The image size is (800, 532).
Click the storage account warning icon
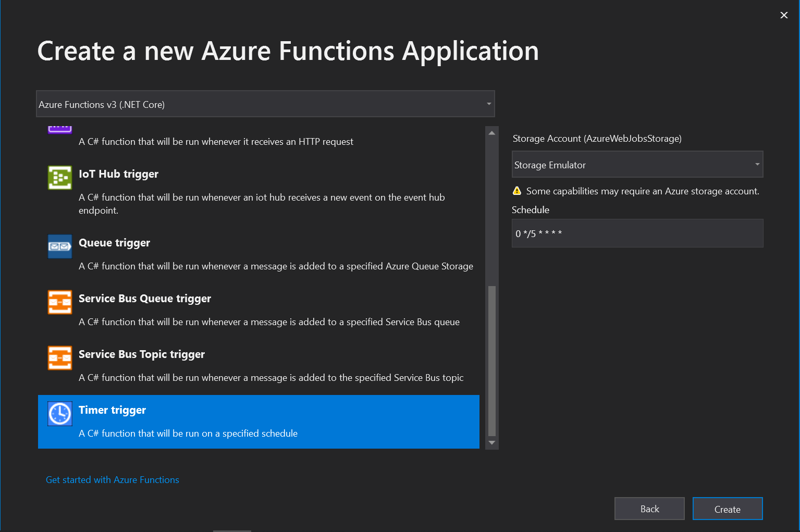tap(517, 191)
